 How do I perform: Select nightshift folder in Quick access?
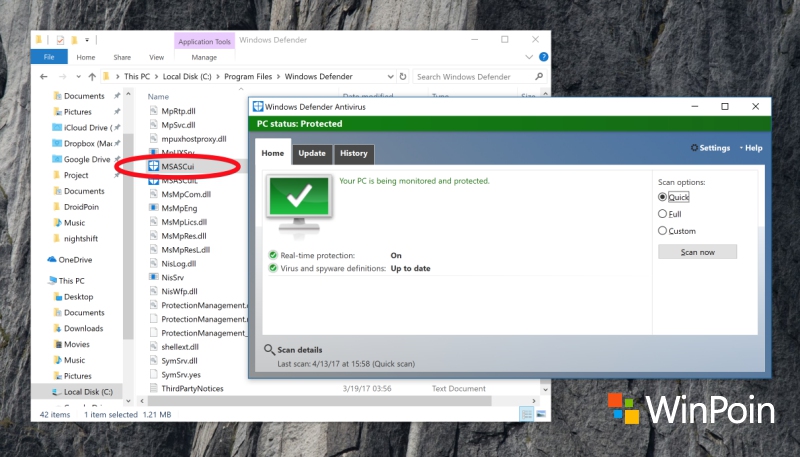(76, 239)
